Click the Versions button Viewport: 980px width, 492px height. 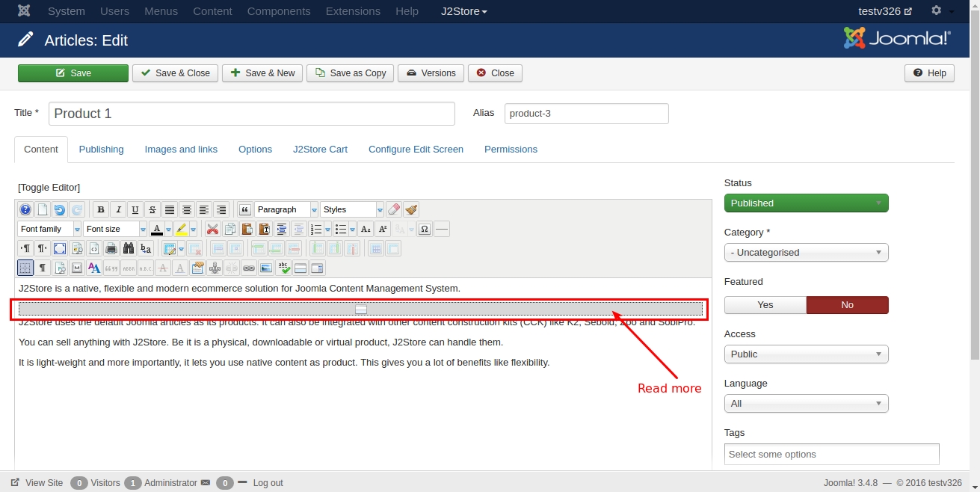[x=431, y=73]
